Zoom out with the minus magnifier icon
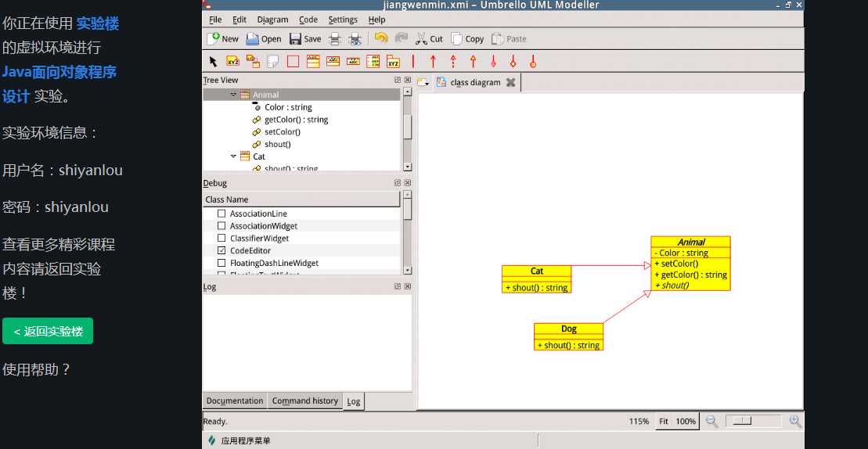868x449 pixels. pos(712,422)
